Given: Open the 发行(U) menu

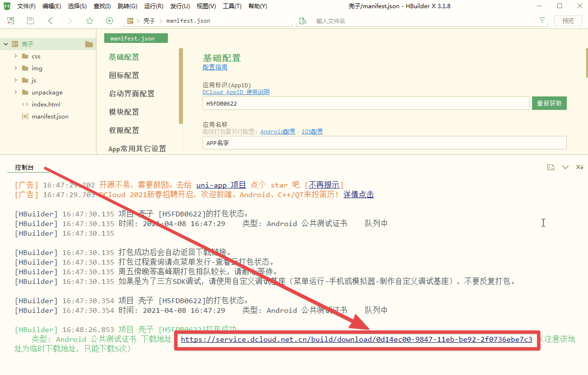Looking at the screenshot, I should (180, 6).
